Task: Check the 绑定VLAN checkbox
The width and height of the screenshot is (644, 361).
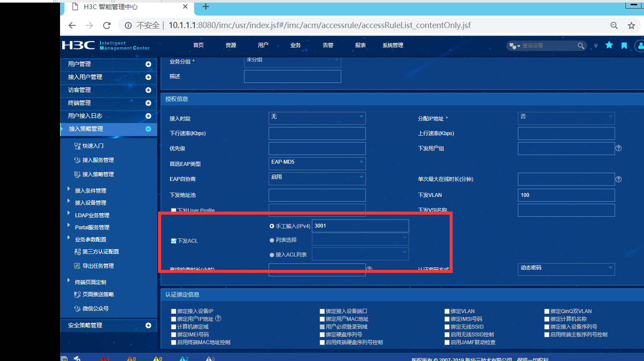Action: coord(447,311)
